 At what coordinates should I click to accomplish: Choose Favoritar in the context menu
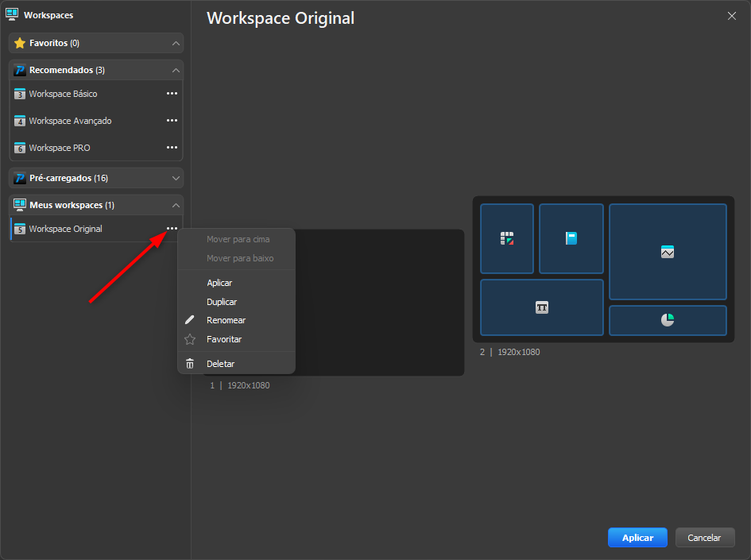point(236,339)
